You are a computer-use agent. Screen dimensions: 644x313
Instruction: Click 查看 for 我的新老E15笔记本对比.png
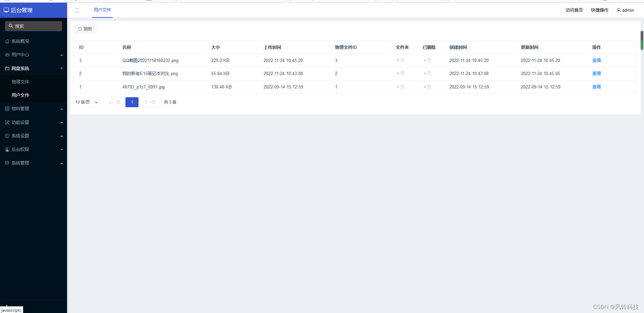tap(596, 73)
